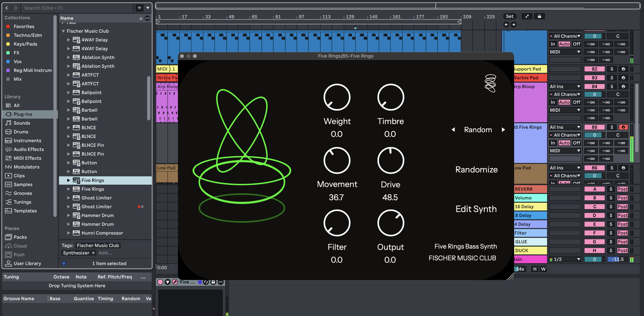Screen dimensions: 644x316
Task: Open browser filter dropdown arrow
Action: (x=148, y=8)
